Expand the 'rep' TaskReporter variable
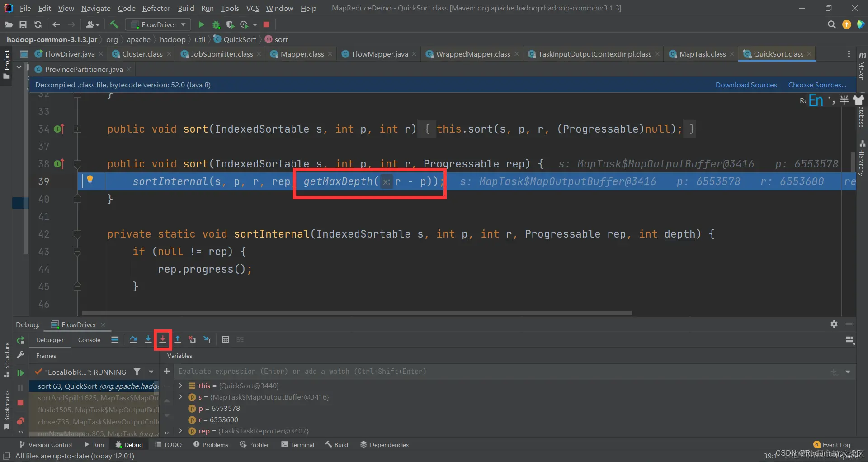868x462 pixels. [x=180, y=431]
